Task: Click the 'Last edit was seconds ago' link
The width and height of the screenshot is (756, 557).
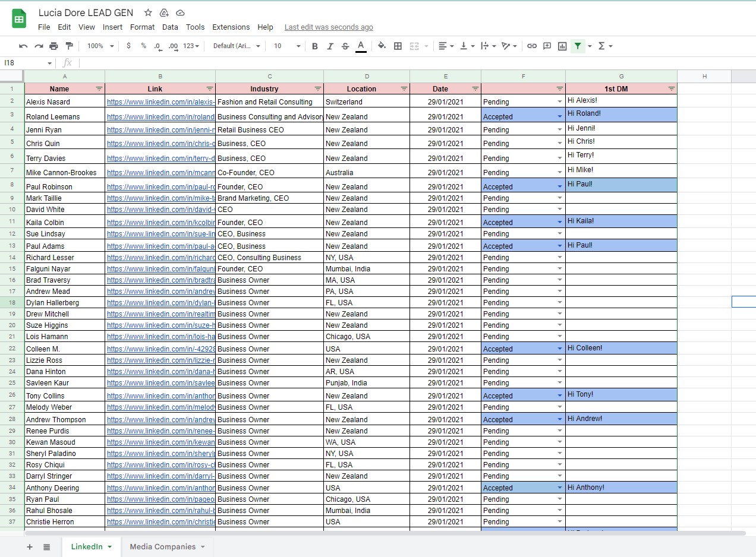Action: point(329,27)
